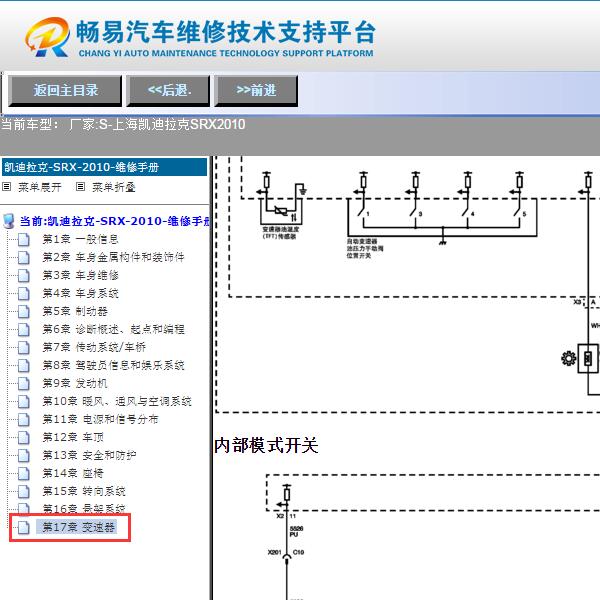Click the page icon for 第6章

coord(24,329)
